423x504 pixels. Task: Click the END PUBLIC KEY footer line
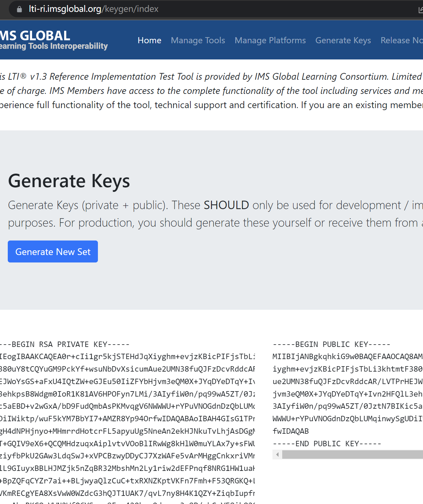click(327, 443)
